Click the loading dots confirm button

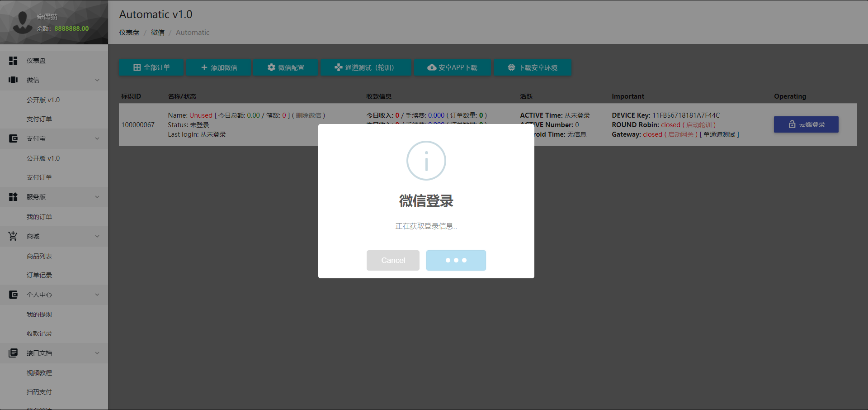[456, 260]
